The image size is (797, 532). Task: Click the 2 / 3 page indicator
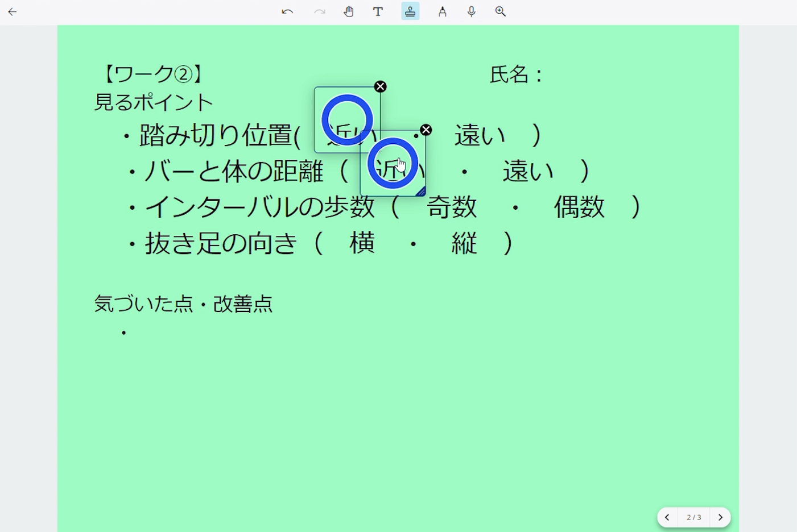pos(694,517)
